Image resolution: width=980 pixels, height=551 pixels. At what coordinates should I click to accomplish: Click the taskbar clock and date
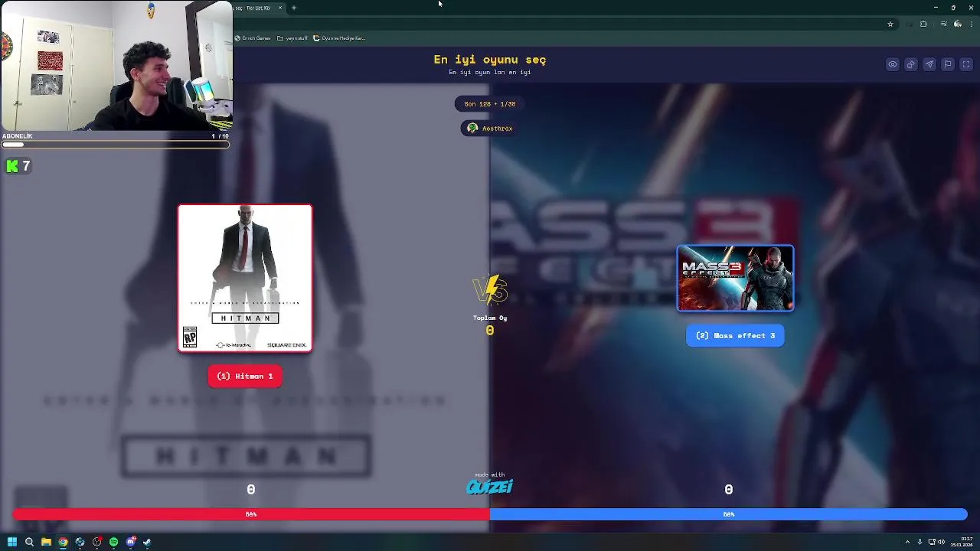[961, 542]
